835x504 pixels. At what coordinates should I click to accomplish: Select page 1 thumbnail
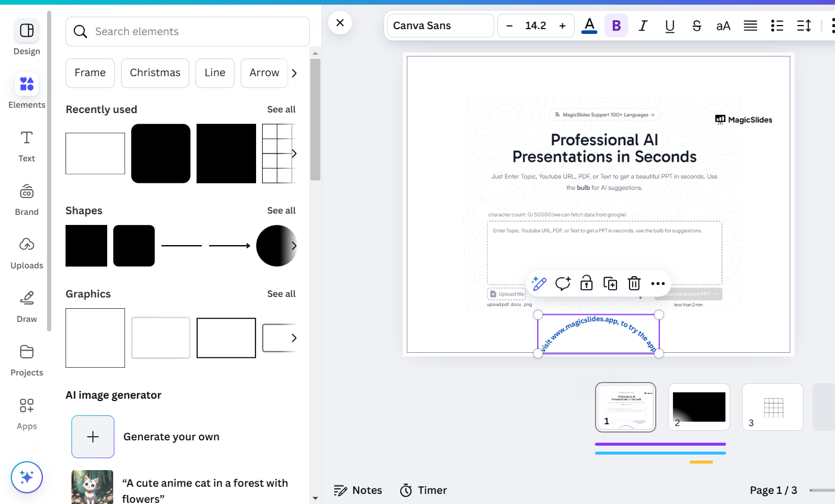[625, 407]
